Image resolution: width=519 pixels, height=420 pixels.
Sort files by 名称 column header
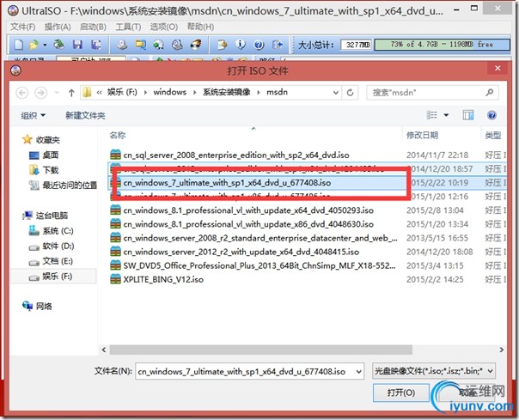pos(118,136)
